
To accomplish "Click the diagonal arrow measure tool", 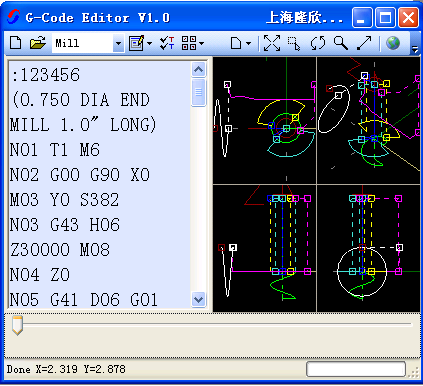I will [364, 43].
